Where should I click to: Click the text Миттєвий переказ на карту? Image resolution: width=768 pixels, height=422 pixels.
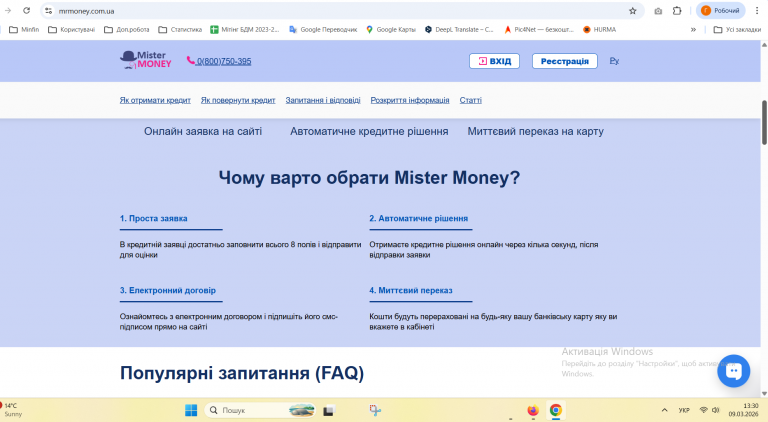pos(535,131)
